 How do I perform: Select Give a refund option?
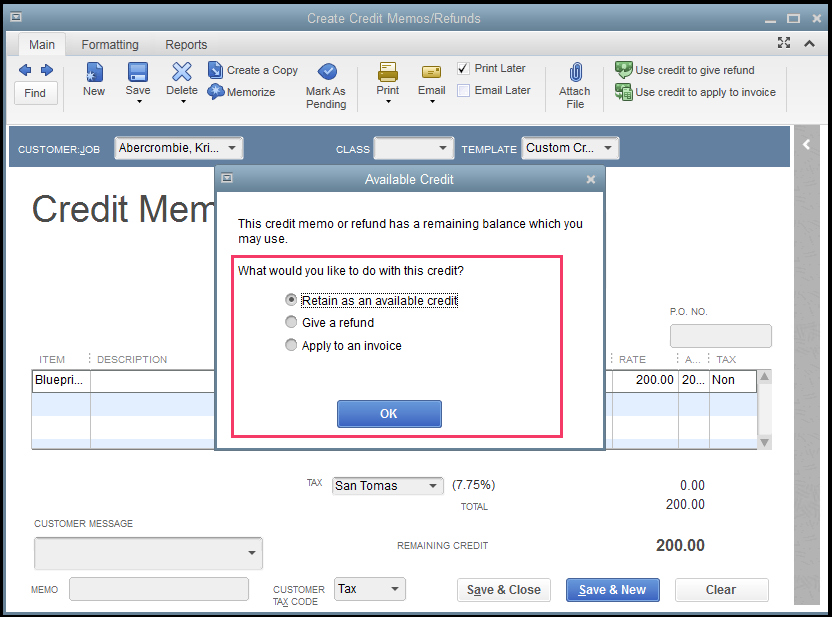point(291,322)
